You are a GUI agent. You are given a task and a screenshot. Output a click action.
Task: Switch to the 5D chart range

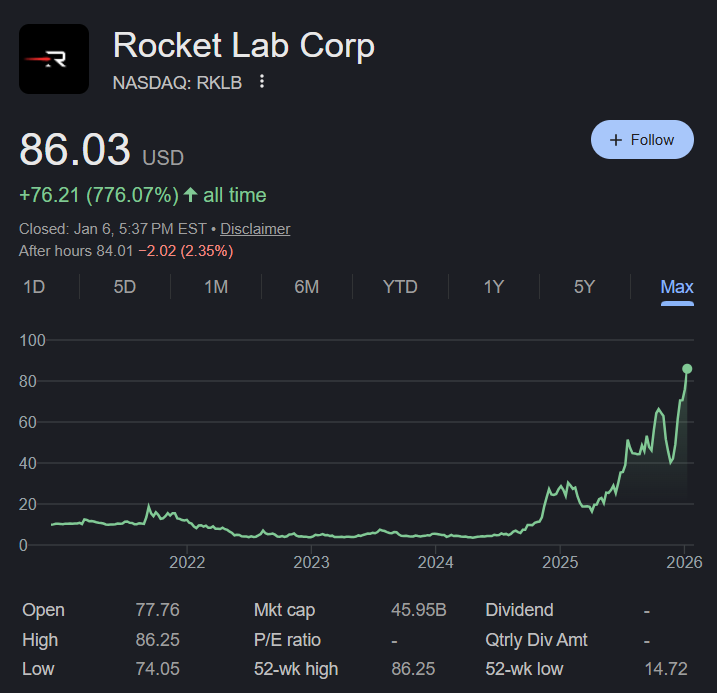pos(125,287)
